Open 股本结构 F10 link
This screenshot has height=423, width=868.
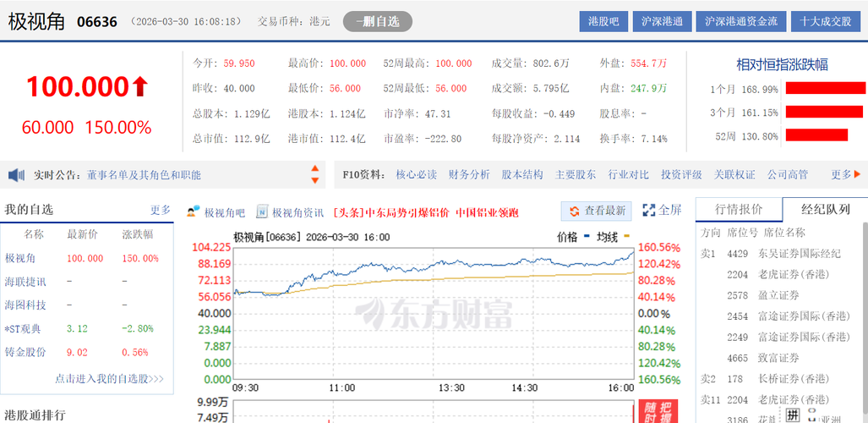tap(522, 175)
